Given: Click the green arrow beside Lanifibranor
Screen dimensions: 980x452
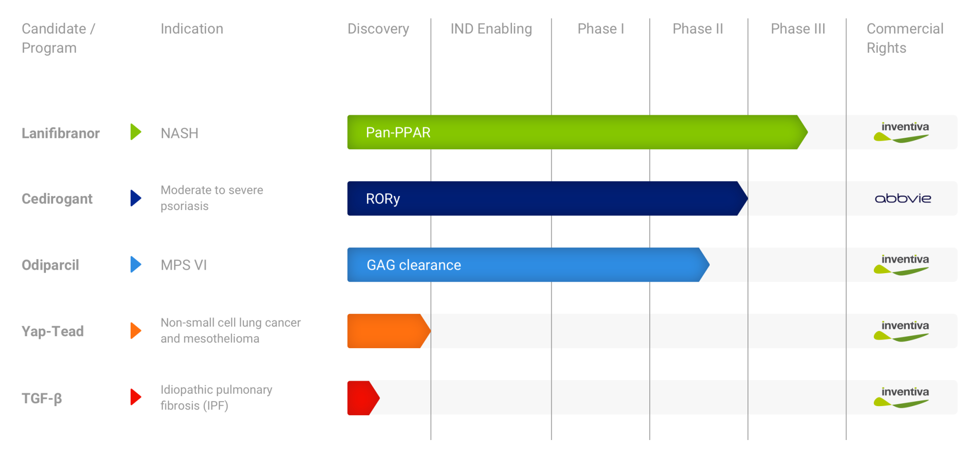Looking at the screenshot, I should point(135,132).
